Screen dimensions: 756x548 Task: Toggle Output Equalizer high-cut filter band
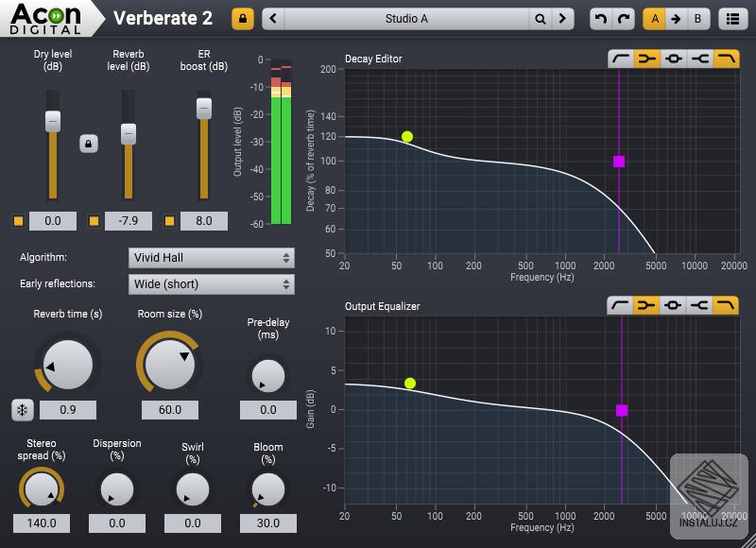(x=726, y=305)
